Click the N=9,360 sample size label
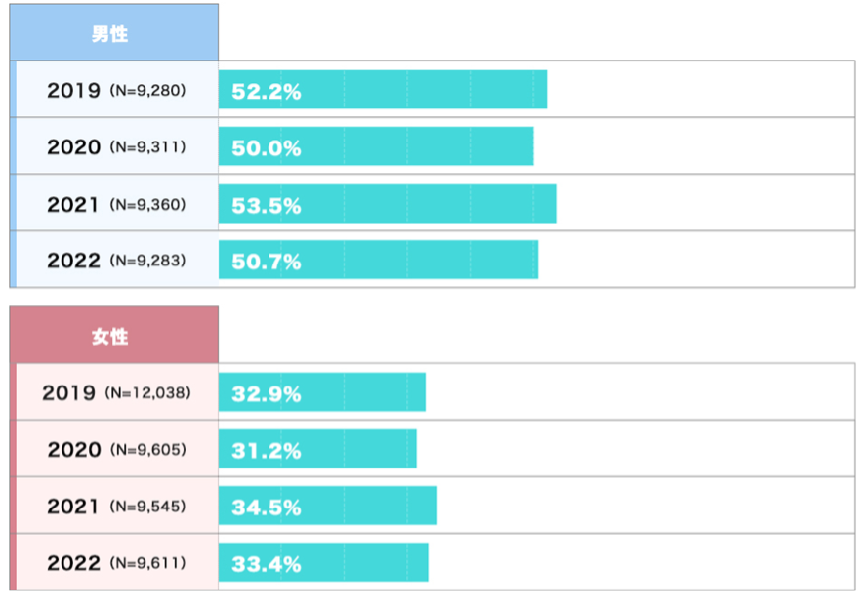 [x=147, y=204]
